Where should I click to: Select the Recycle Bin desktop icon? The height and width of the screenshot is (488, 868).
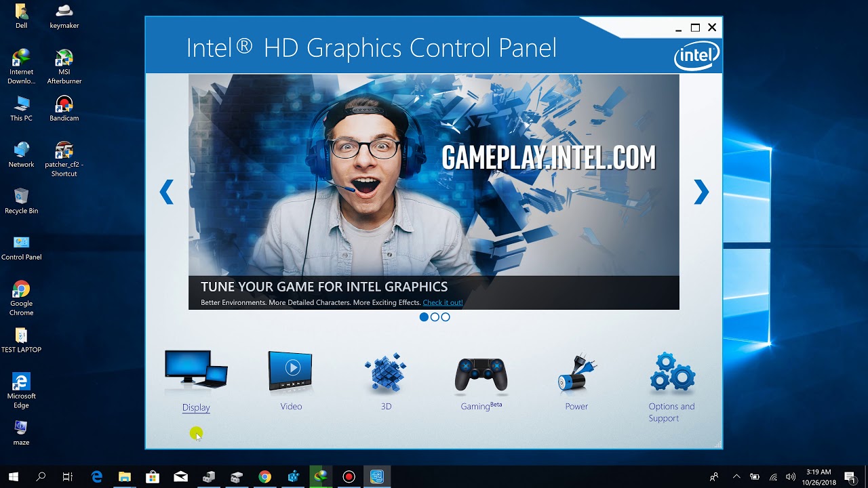[x=21, y=201]
